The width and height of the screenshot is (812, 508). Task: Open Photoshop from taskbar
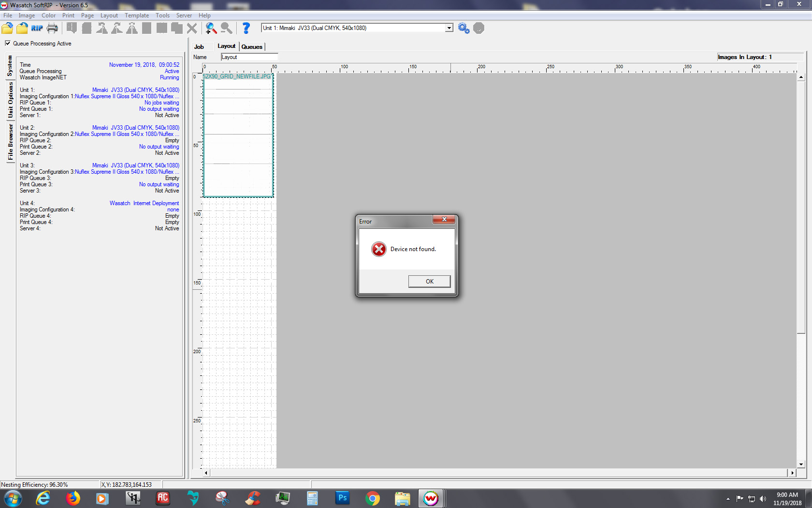(343, 498)
